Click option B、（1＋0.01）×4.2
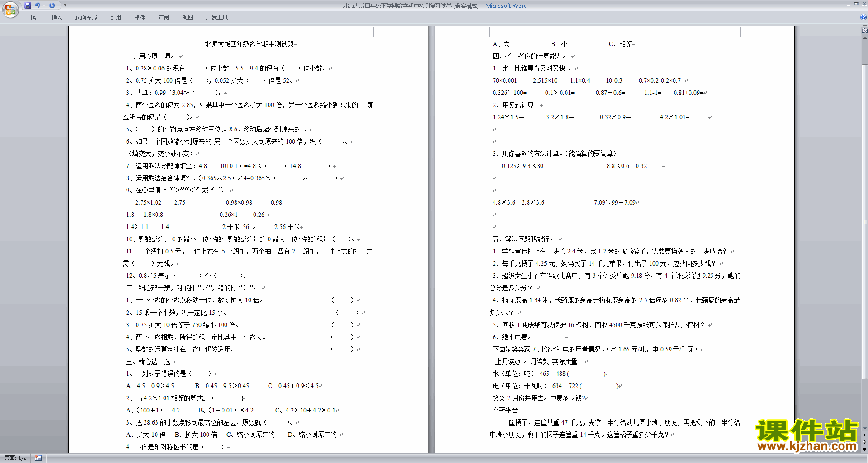Screen dimensions: 868x463 [226, 410]
